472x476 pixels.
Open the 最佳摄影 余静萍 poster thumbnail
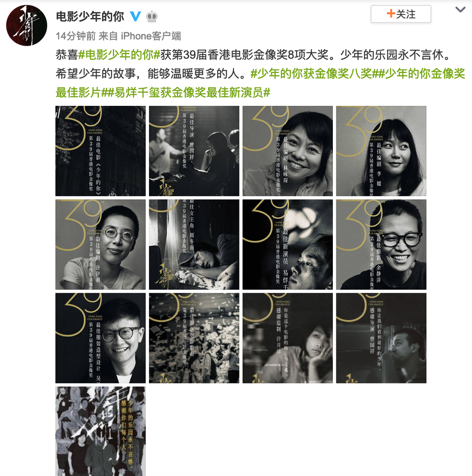click(x=381, y=244)
